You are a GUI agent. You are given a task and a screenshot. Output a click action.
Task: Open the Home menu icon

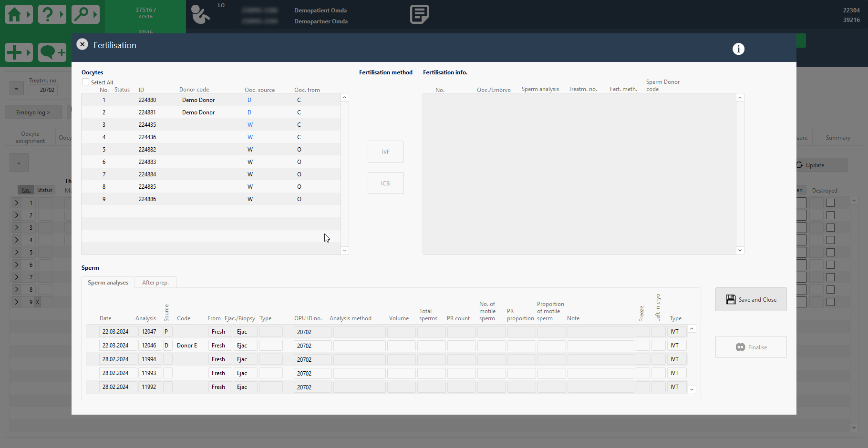tap(19, 14)
